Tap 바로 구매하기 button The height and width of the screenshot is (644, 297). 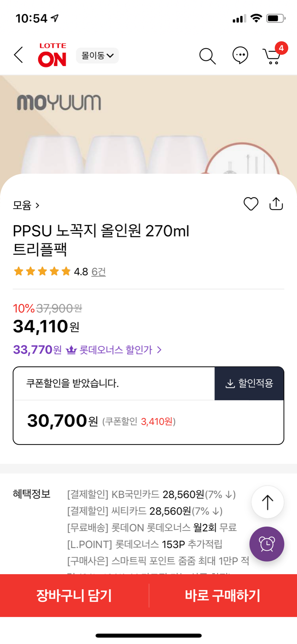coord(223,595)
